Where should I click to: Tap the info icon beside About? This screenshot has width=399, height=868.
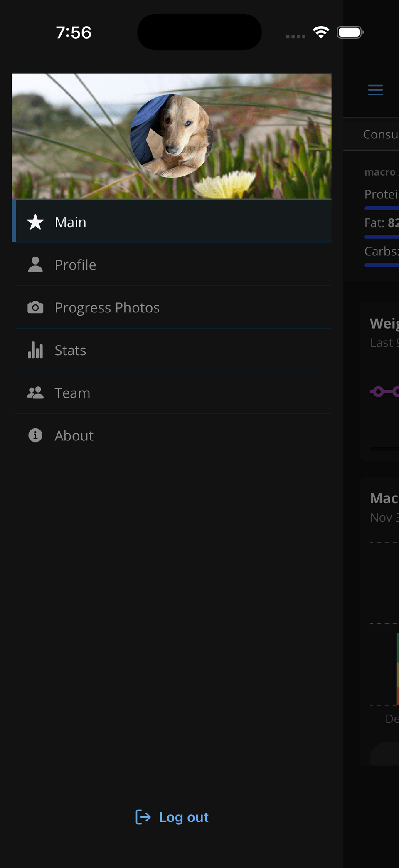pos(35,435)
